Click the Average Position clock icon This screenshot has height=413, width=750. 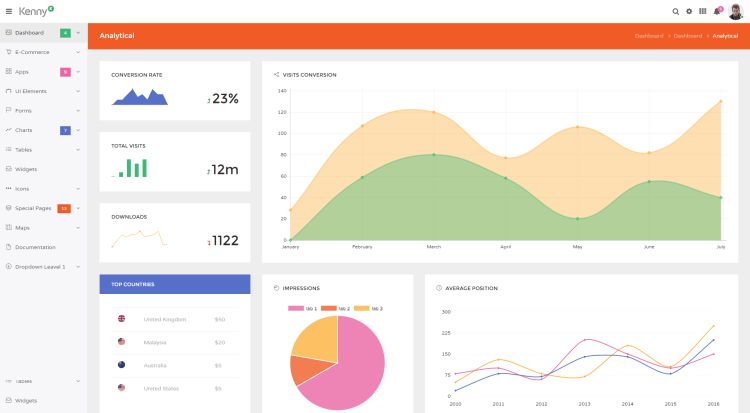tap(439, 288)
